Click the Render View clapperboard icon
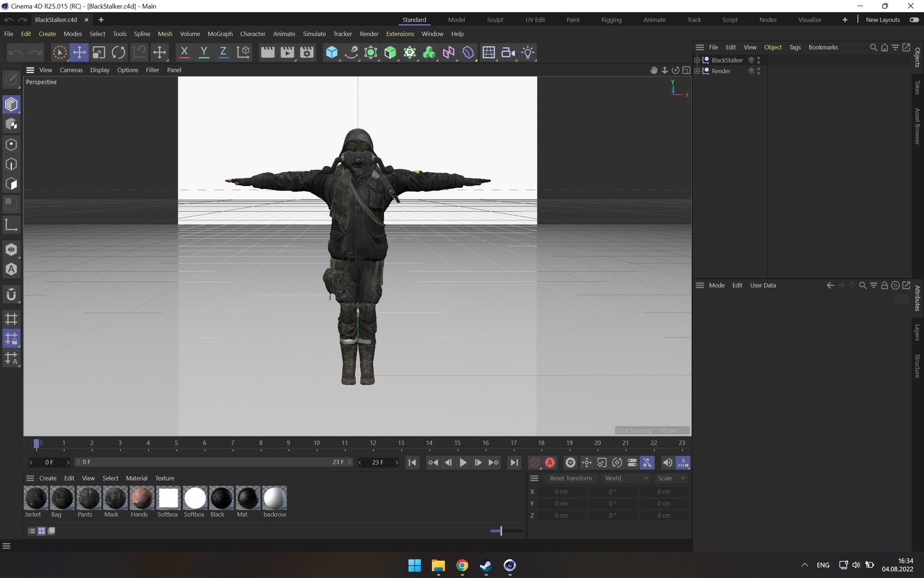 267,52
